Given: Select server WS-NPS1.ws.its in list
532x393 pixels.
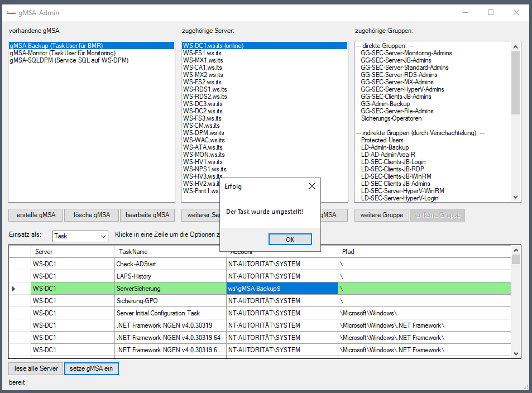Looking at the screenshot, I should [265, 169].
